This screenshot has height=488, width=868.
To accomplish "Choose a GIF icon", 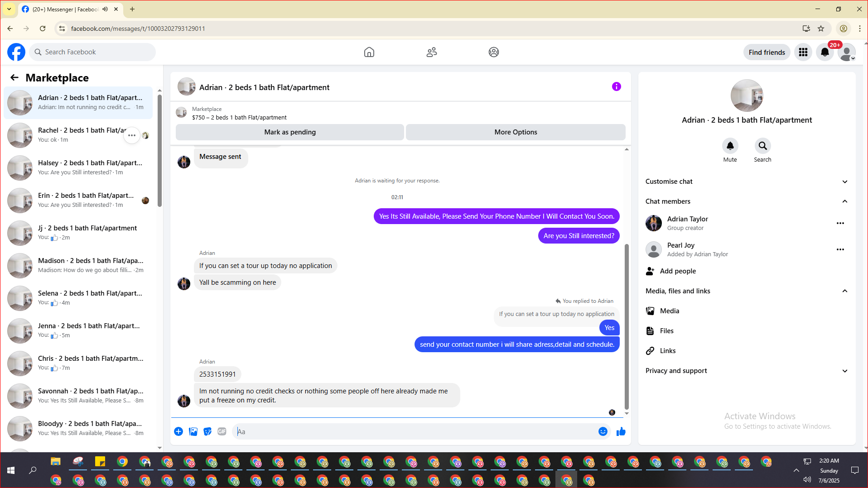I will click(222, 431).
